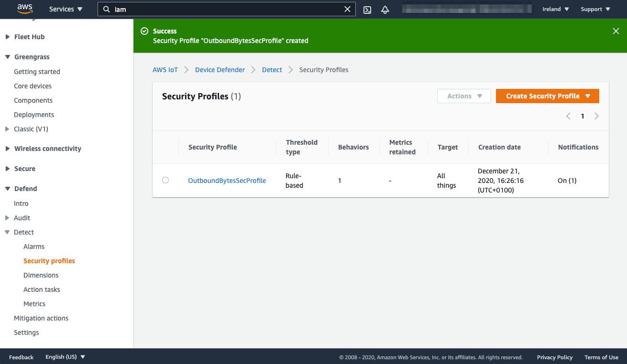The height and width of the screenshot is (364, 627).
Task: Open Alarms under Detect
Action: [34, 246]
